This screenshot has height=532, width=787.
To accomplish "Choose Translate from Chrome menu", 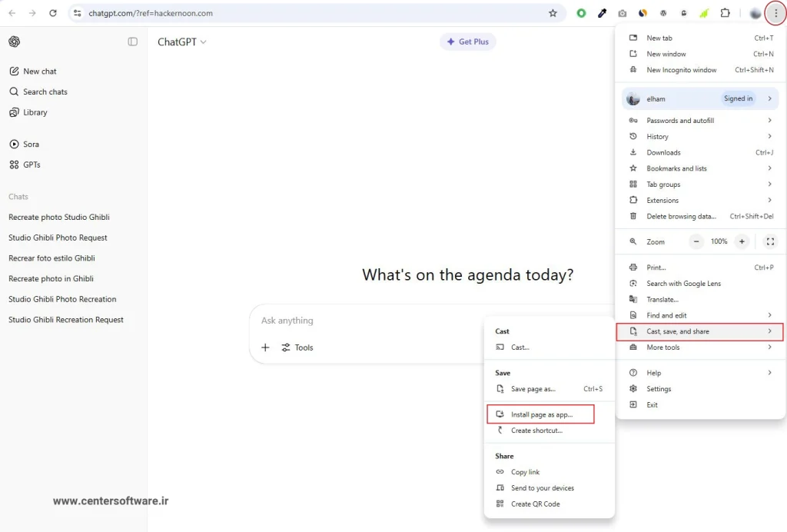I will (700, 300).
